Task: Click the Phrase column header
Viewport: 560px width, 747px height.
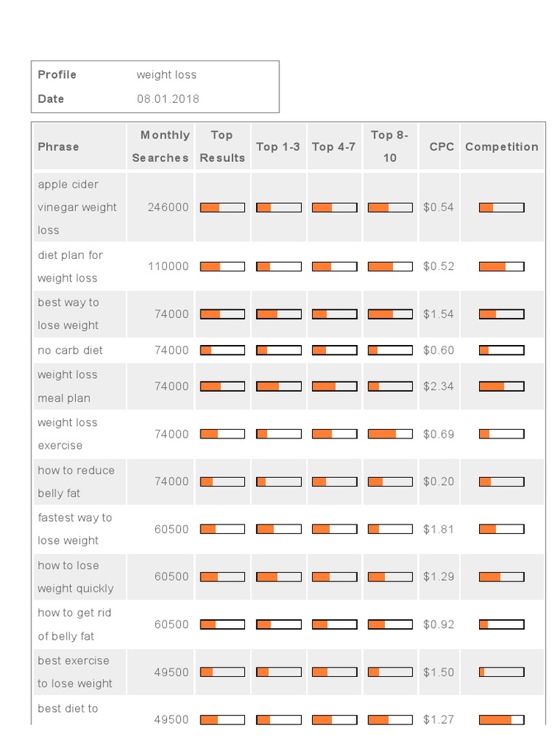Action: point(58,147)
